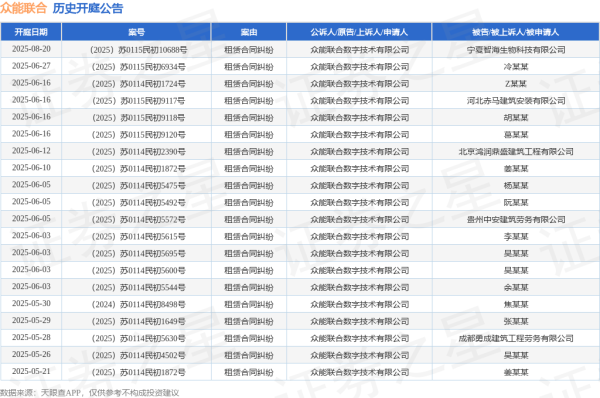The width and height of the screenshot is (600, 398).
Task: Click case number 苏0115民初10688号
Action: pos(139,50)
